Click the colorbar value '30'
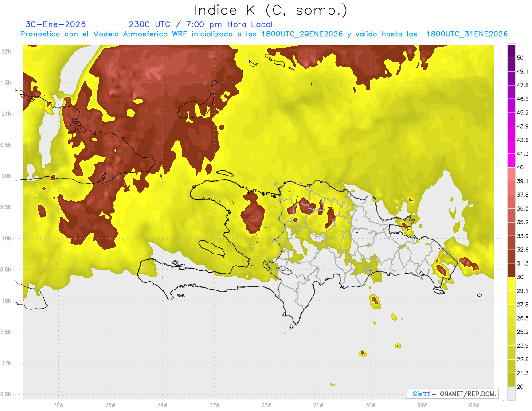 tap(520, 277)
